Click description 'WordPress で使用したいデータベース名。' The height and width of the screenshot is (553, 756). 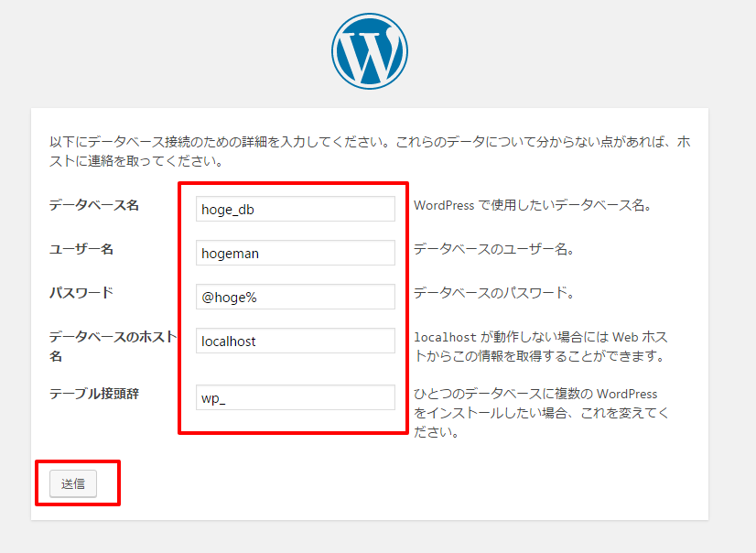(533, 205)
